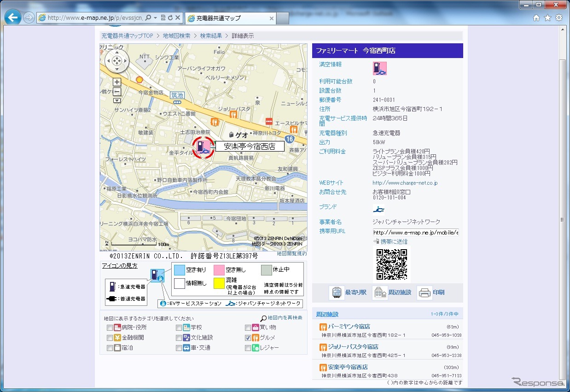The width and height of the screenshot is (570, 392).
Task: Open browser settings gear icon
Action: (559, 18)
